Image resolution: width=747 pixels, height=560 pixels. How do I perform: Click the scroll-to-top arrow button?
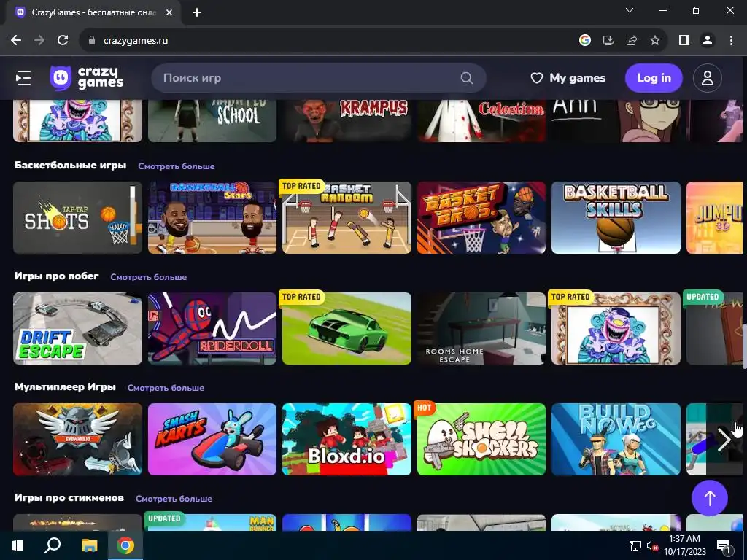(710, 498)
